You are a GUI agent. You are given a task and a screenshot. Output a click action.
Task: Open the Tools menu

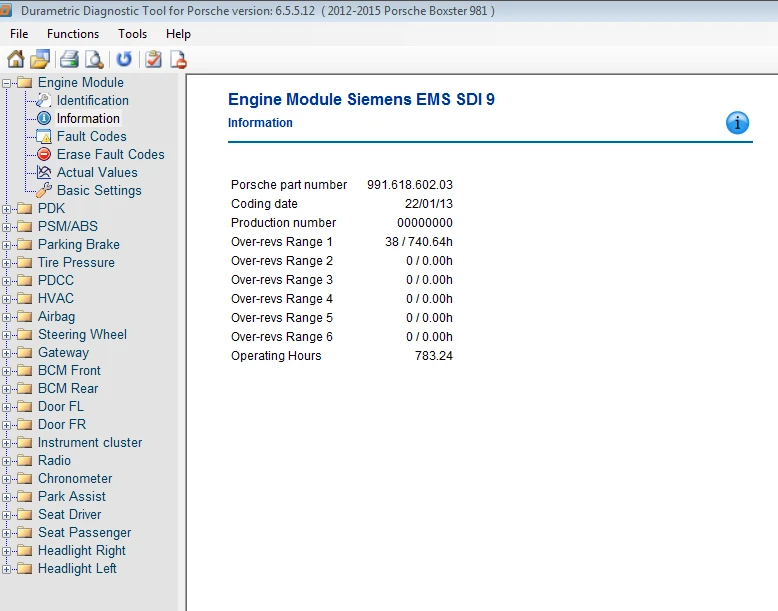[x=132, y=34]
